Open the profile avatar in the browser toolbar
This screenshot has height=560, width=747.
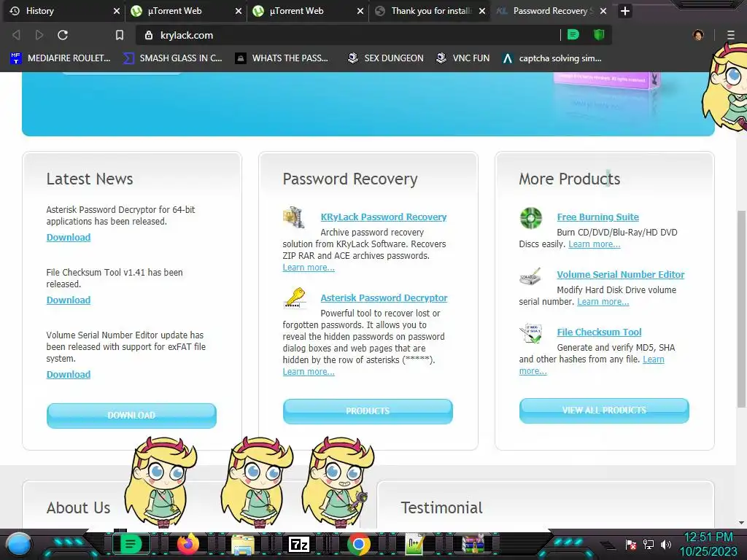[x=698, y=35]
